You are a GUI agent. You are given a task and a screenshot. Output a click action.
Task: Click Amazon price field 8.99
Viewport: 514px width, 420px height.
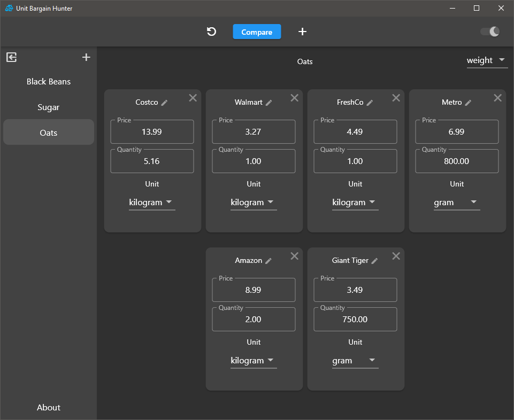click(254, 290)
